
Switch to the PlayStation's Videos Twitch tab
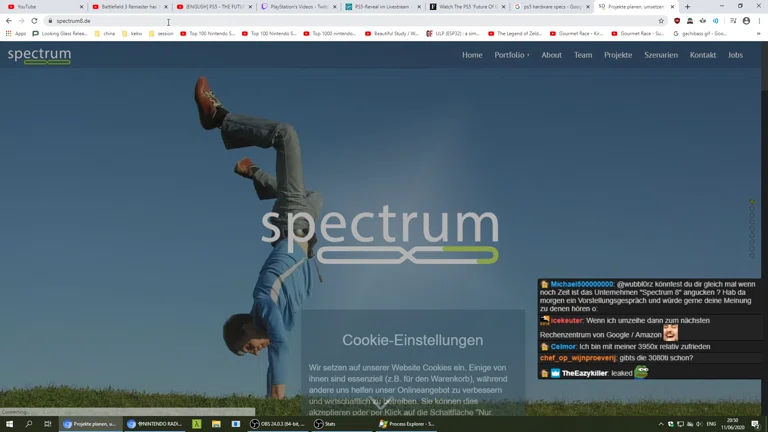point(298,7)
